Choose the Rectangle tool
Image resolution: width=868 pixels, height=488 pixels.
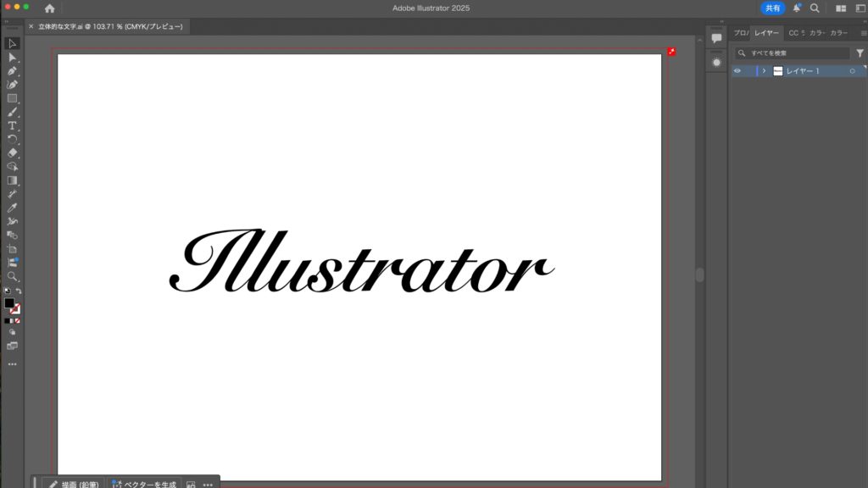(x=12, y=98)
